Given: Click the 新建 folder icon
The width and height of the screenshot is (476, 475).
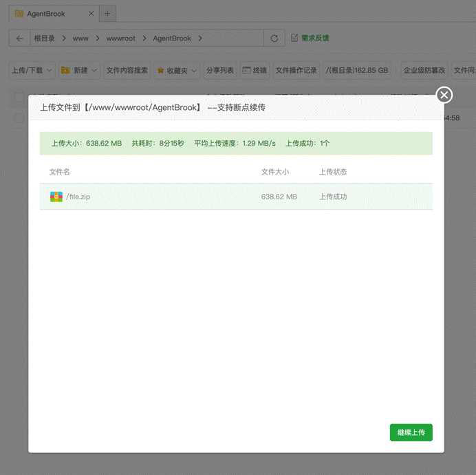Looking at the screenshot, I should point(65,70).
